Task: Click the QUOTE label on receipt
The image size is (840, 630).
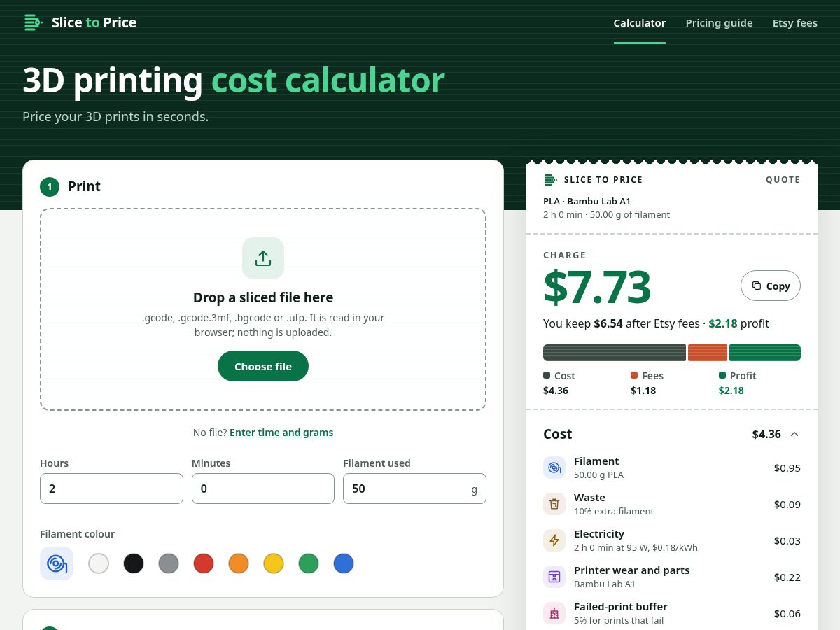Action: (x=783, y=180)
